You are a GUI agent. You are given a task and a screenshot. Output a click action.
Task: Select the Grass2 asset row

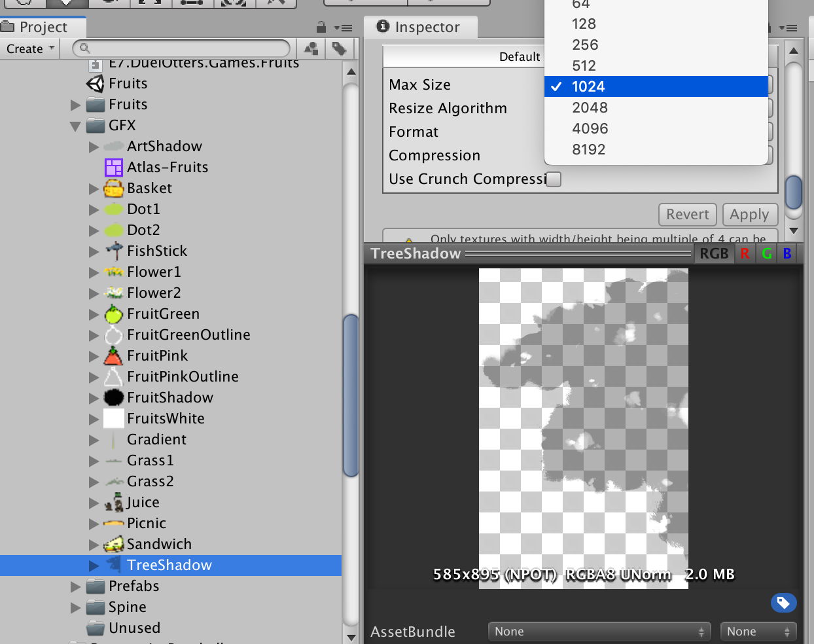171,482
